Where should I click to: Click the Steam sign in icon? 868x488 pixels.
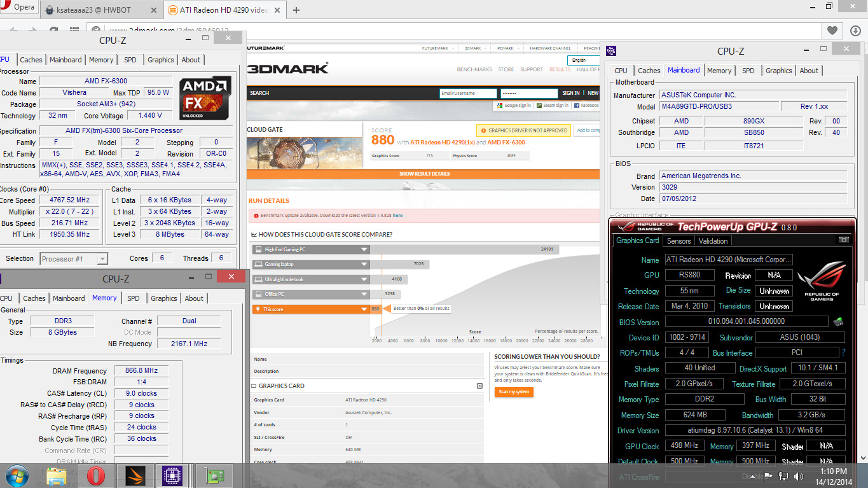tap(539, 106)
